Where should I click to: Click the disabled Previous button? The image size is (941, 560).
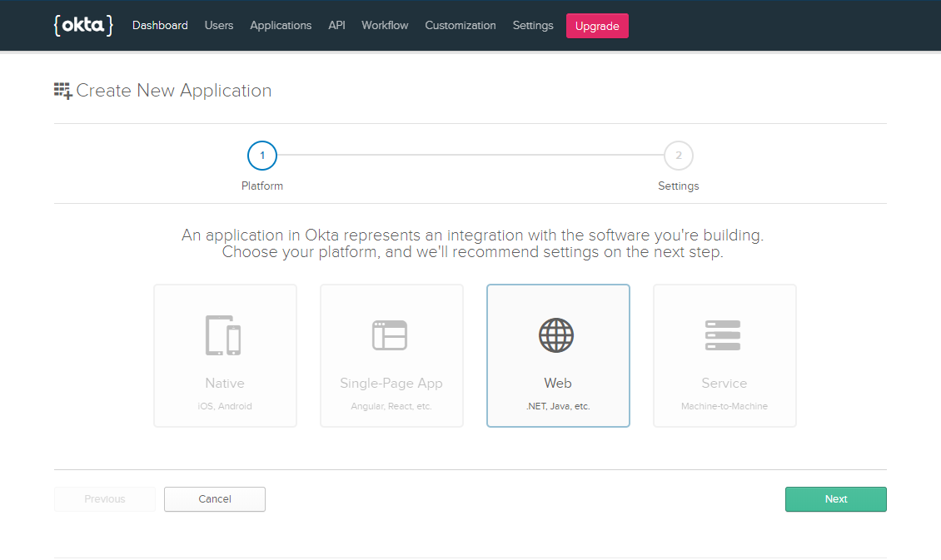(105, 499)
